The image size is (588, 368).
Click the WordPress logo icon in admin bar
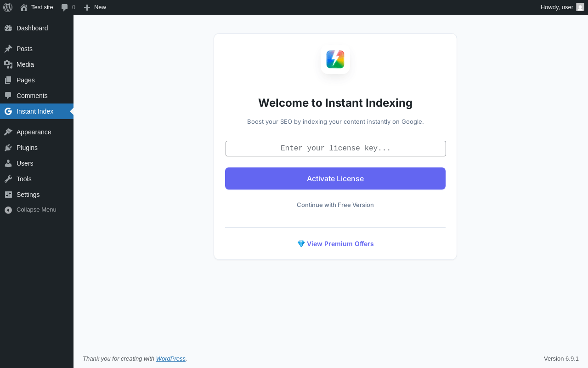(8, 7)
